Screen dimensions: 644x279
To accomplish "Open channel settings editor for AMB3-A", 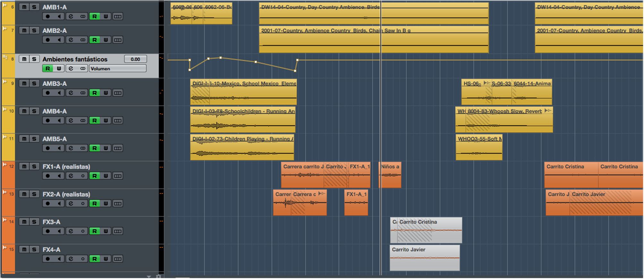I will tap(71, 93).
